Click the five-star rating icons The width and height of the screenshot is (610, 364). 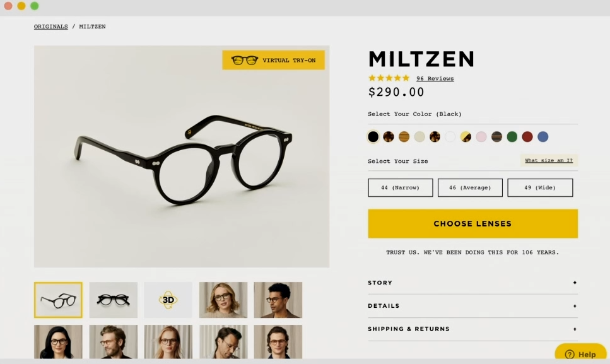[389, 78]
